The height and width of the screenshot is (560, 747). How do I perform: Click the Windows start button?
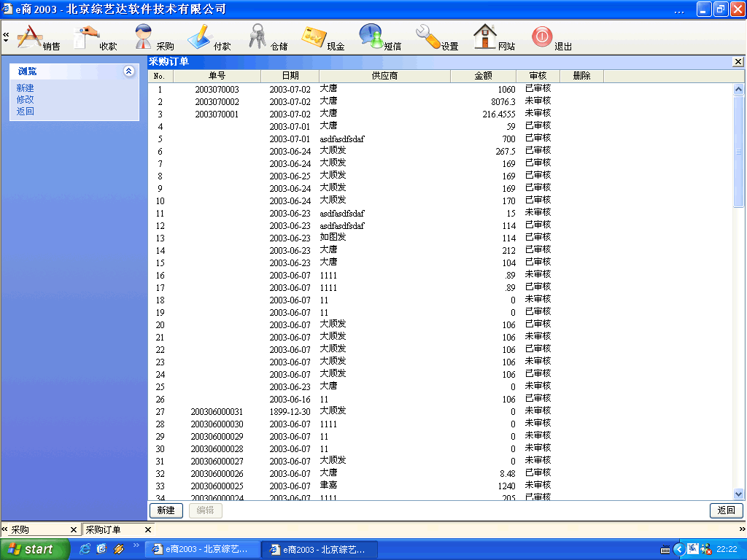click(x=35, y=549)
